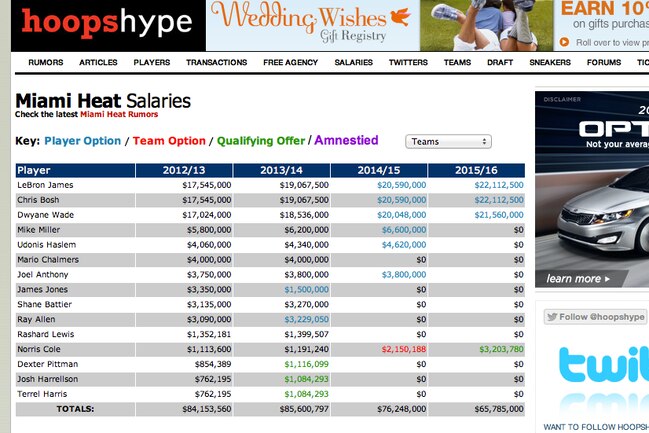
Task: Click the Miami Heat Rumors link
Action: [119, 114]
